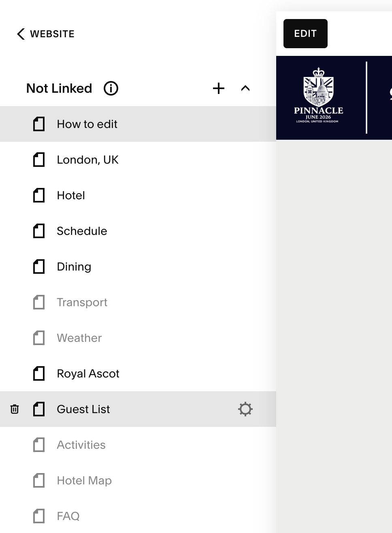Select the Schedule page
The height and width of the screenshot is (533, 392).
82,231
